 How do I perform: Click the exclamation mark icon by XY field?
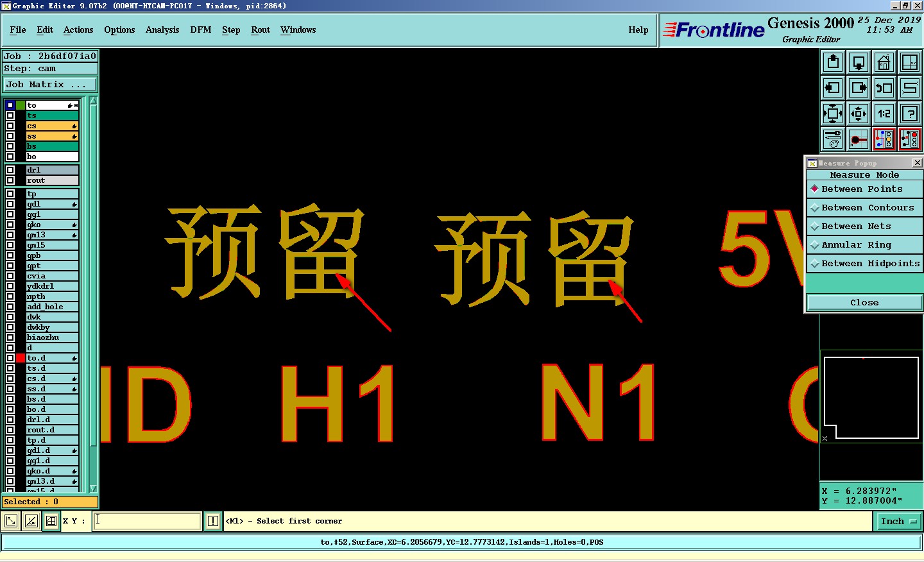pos(213,521)
